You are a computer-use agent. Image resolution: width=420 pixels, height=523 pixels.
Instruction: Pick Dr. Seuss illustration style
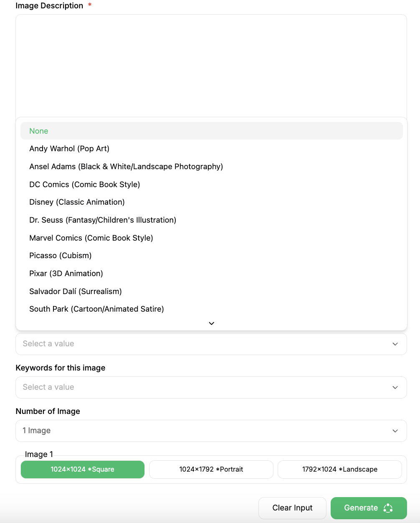pos(103,220)
